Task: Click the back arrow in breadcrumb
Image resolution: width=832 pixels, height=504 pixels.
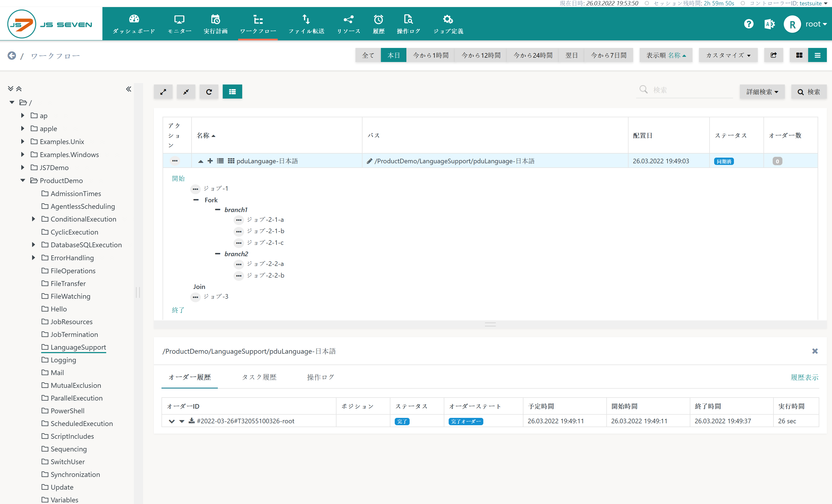Action: 12,55
